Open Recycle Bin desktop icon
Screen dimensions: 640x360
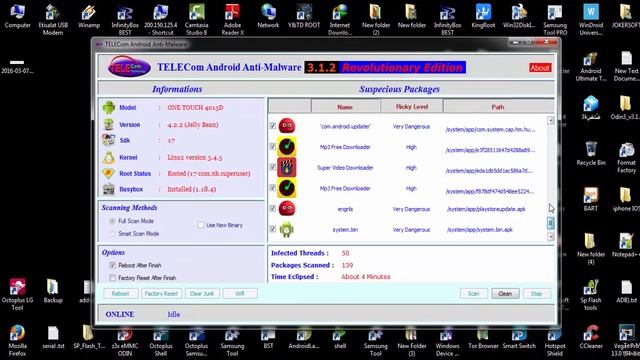(591, 153)
